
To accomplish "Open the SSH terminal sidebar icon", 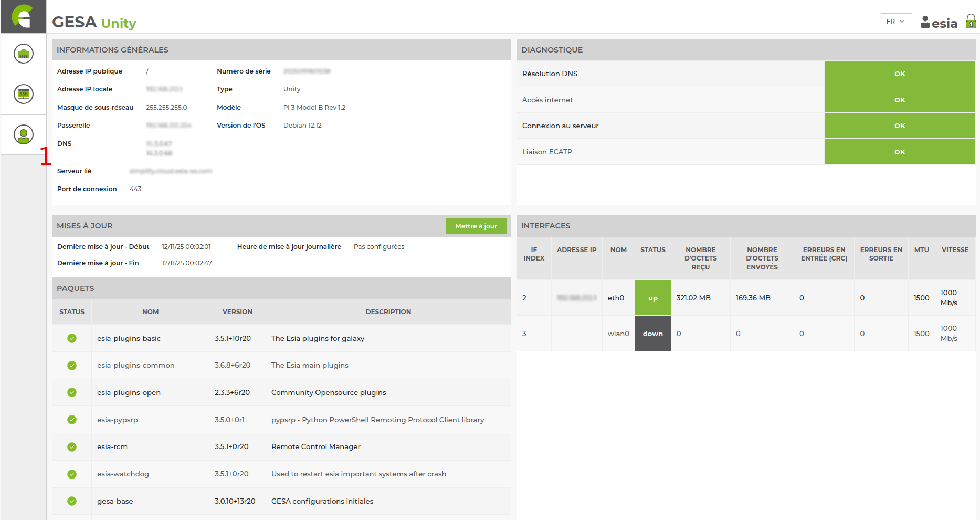I will pos(24,94).
